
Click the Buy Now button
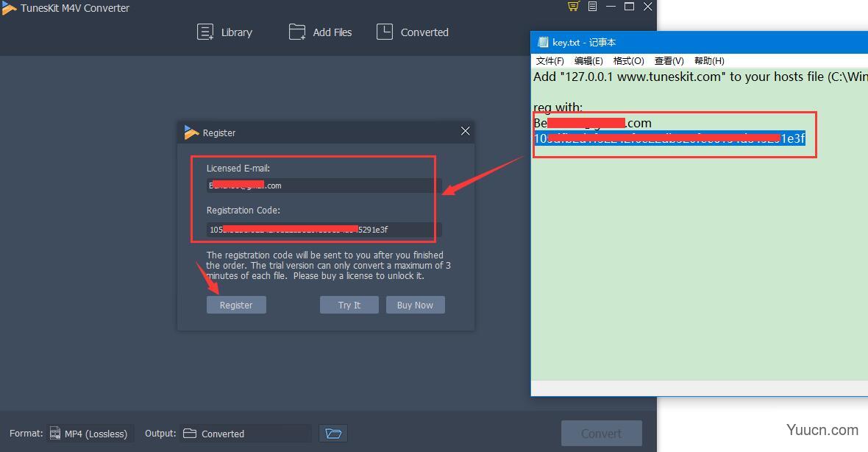[415, 304]
